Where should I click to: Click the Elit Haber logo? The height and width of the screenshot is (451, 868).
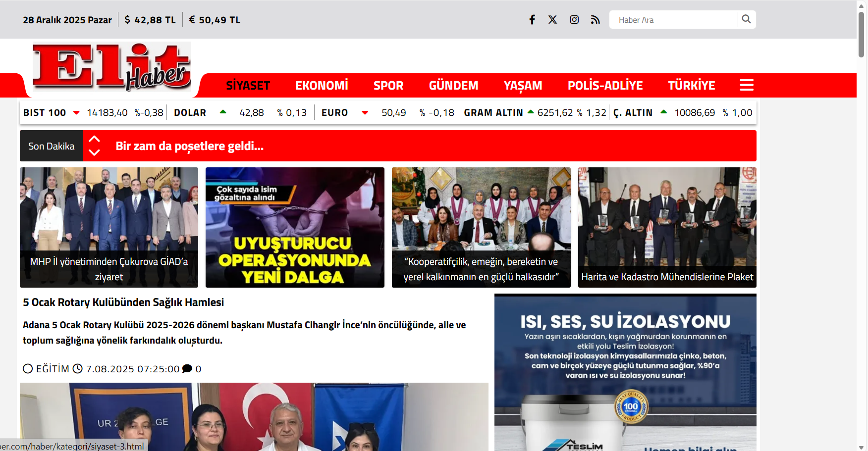[x=112, y=67]
